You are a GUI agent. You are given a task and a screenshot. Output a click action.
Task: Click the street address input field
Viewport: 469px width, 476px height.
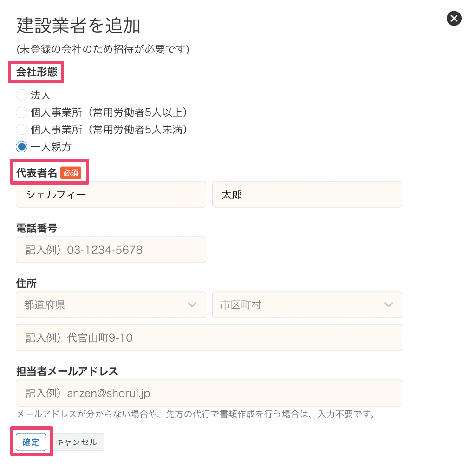(x=208, y=337)
